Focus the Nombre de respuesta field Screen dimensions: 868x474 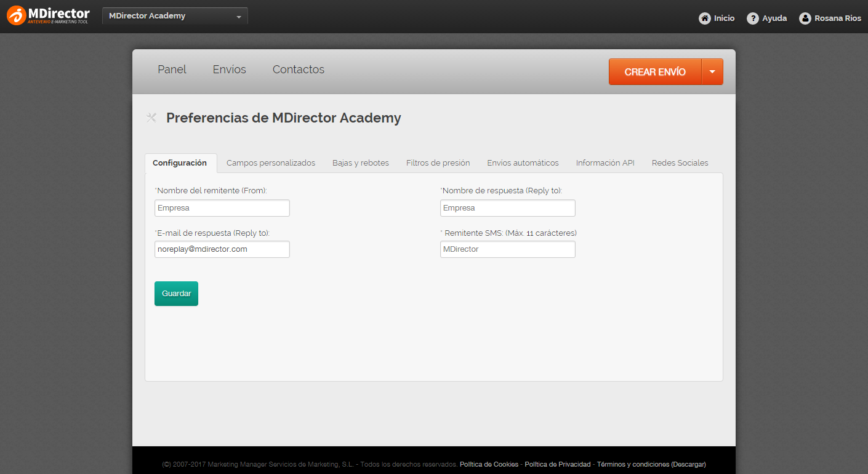pyautogui.click(x=508, y=208)
